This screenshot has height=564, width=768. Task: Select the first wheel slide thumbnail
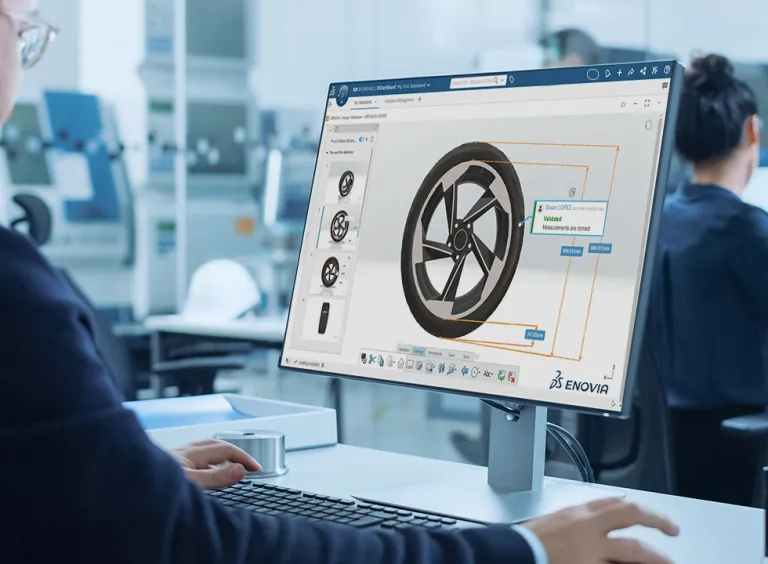(346, 181)
